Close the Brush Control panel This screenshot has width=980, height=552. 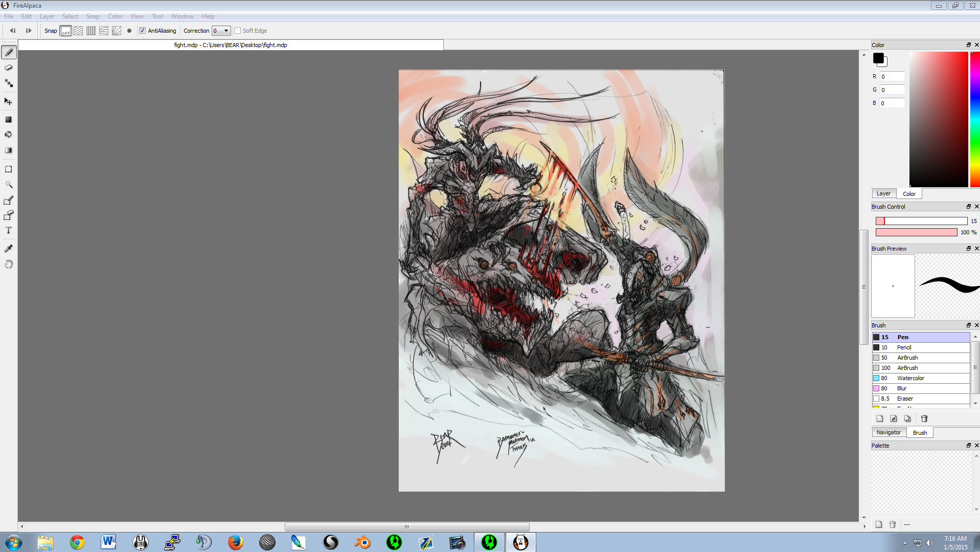(x=976, y=207)
